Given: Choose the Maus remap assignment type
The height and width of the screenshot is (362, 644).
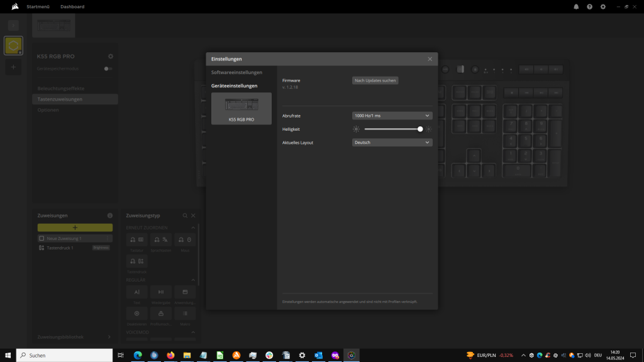Looking at the screenshot, I should (x=185, y=239).
